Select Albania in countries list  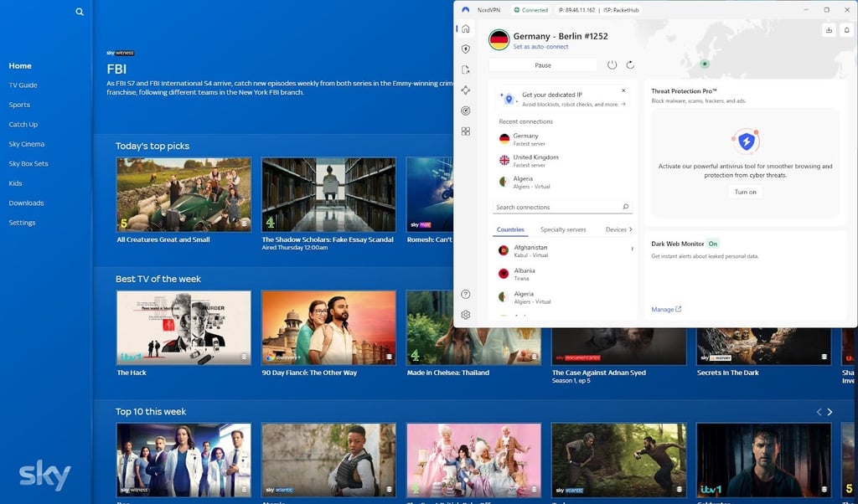click(x=562, y=274)
